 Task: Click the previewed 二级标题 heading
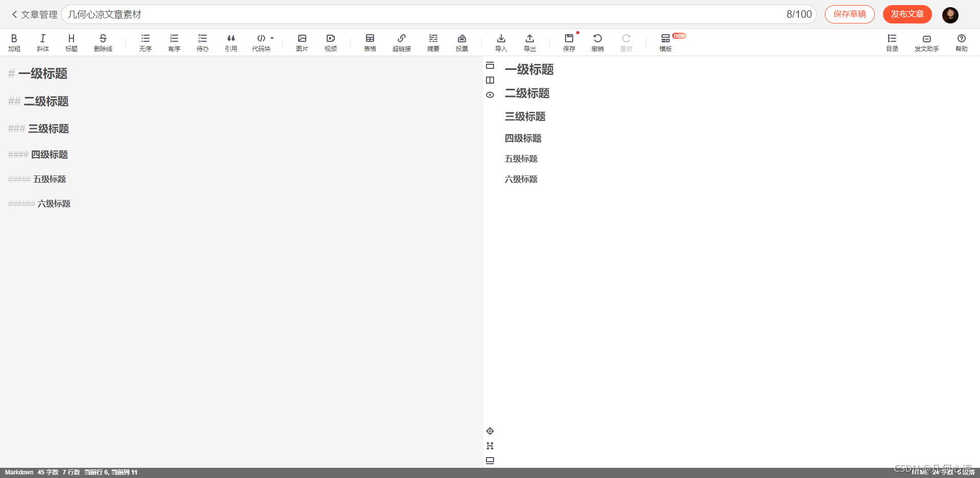tap(527, 93)
